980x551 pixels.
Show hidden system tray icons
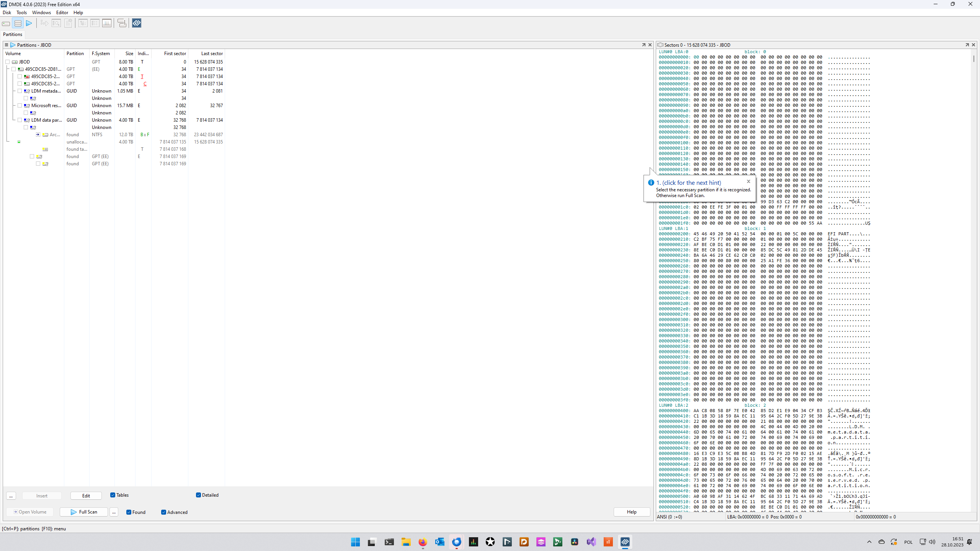click(x=869, y=542)
